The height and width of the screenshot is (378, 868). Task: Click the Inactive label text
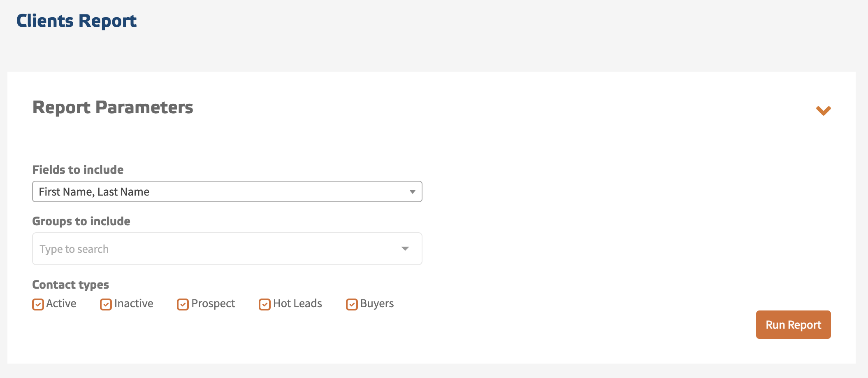(x=134, y=303)
